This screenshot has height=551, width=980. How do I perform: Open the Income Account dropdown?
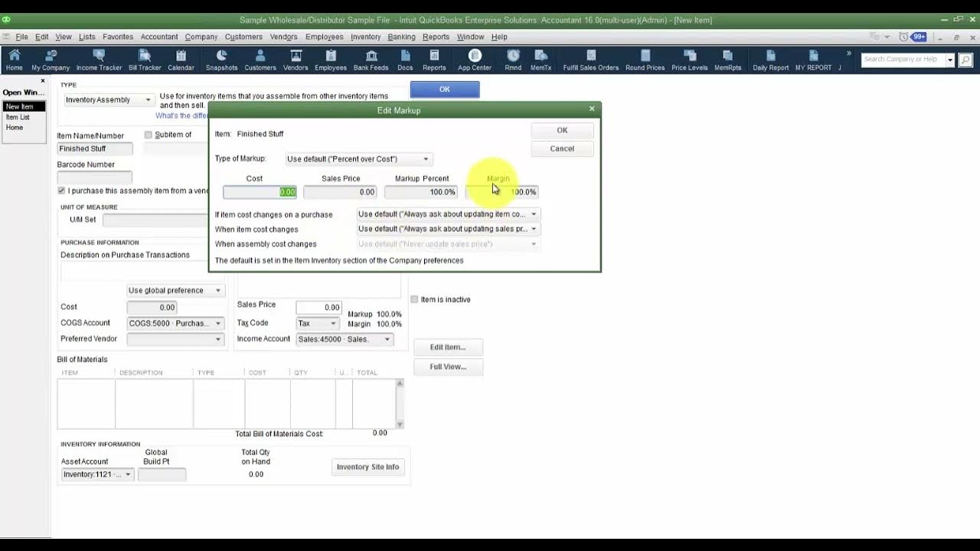345,339
